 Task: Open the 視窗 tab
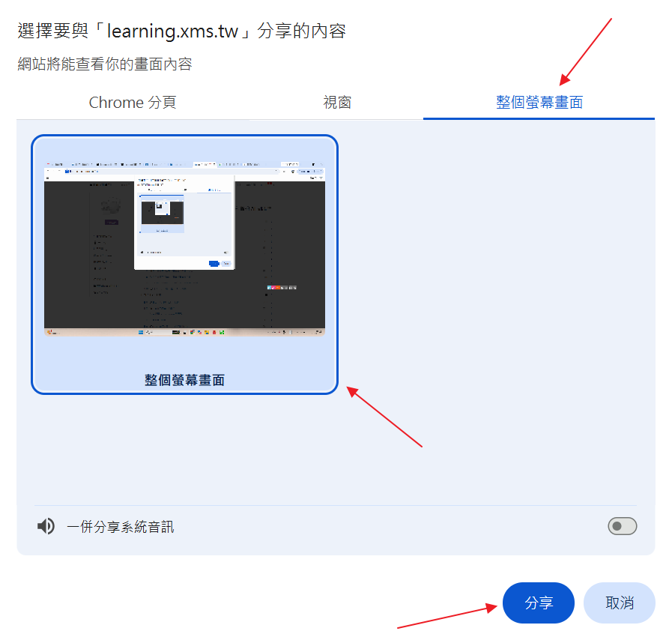[337, 103]
